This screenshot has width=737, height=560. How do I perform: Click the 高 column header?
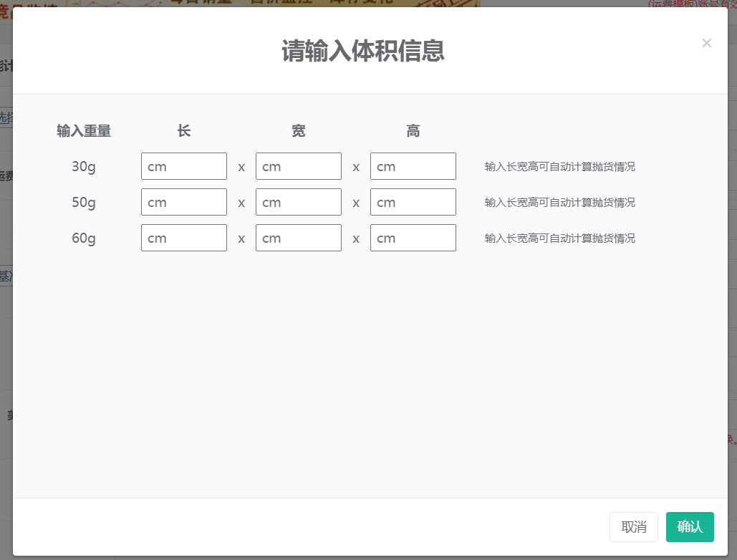pos(413,130)
